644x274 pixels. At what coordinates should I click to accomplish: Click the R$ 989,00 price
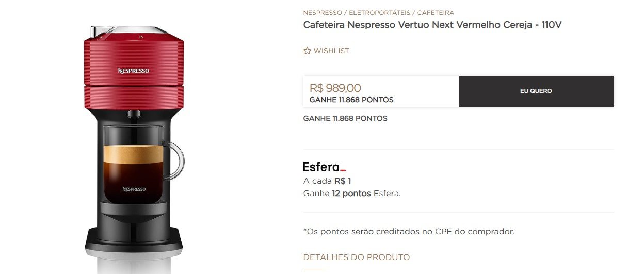(335, 88)
